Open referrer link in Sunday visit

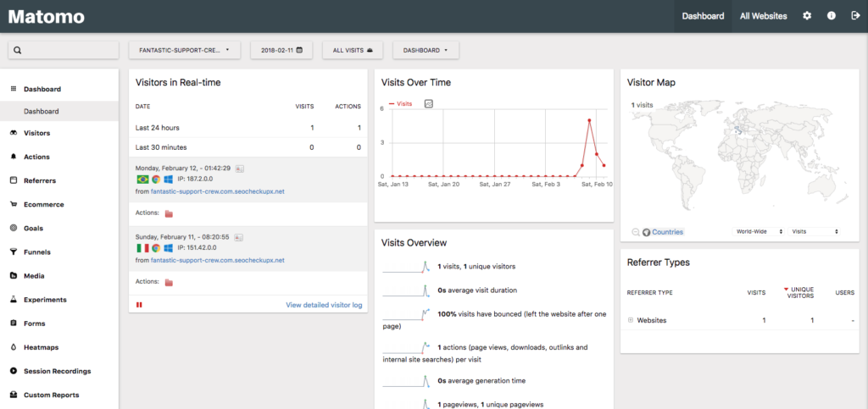(x=218, y=260)
